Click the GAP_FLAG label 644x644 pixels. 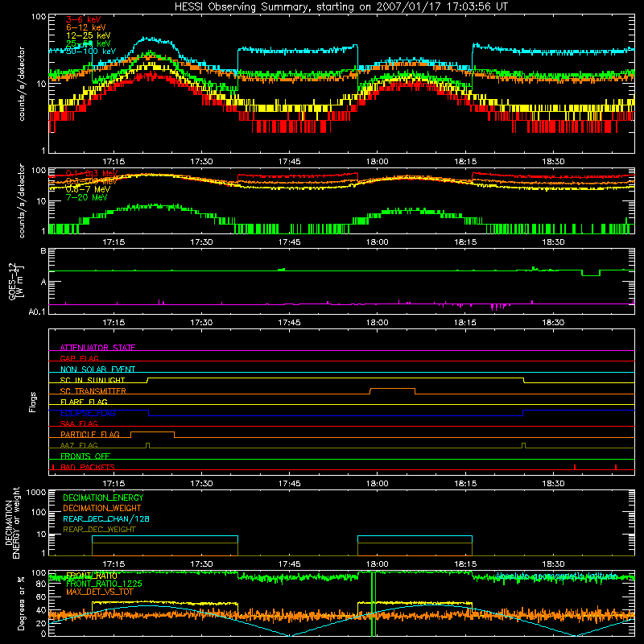[x=79, y=358]
